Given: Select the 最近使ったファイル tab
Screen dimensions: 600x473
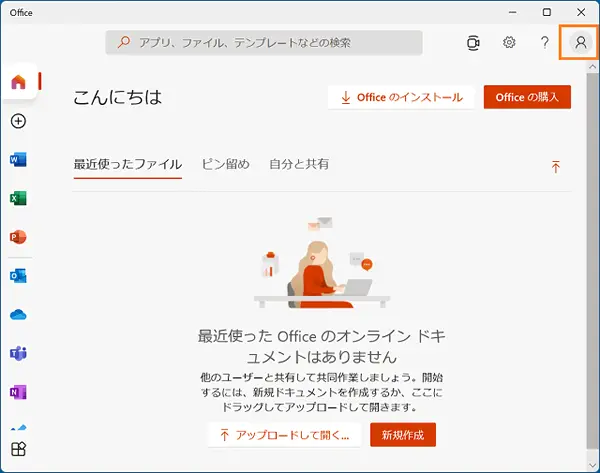Looking at the screenshot, I should click(x=128, y=165).
